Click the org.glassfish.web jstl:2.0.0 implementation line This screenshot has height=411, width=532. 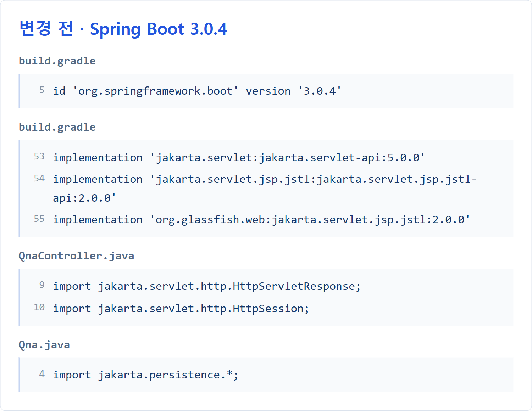[262, 220]
